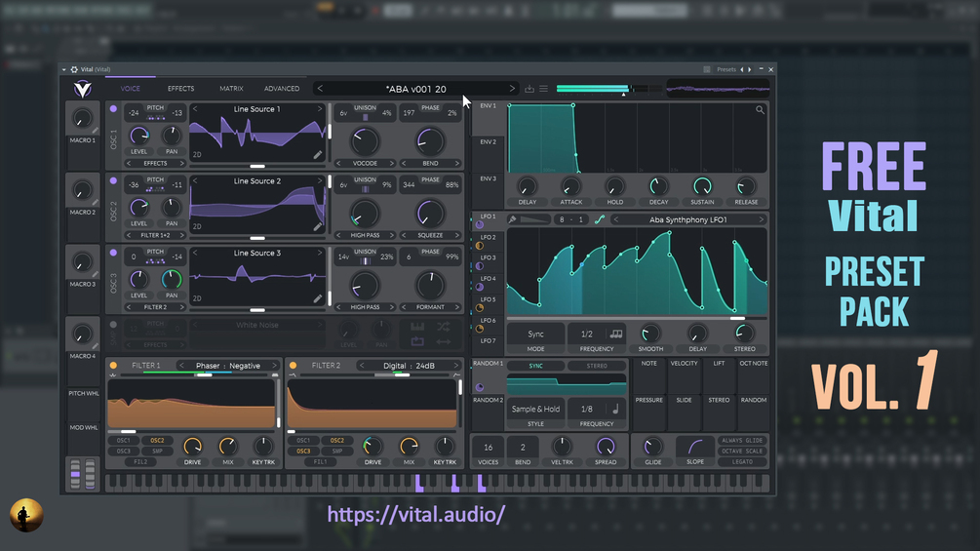The height and width of the screenshot is (551, 980).
Task: Toggle Filter 2 power button
Action: point(294,366)
